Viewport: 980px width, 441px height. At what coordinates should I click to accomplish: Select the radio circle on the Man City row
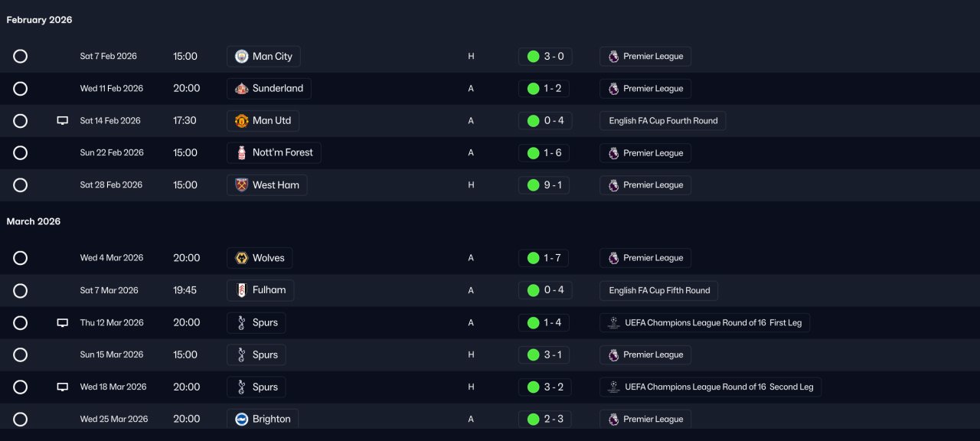click(x=21, y=57)
